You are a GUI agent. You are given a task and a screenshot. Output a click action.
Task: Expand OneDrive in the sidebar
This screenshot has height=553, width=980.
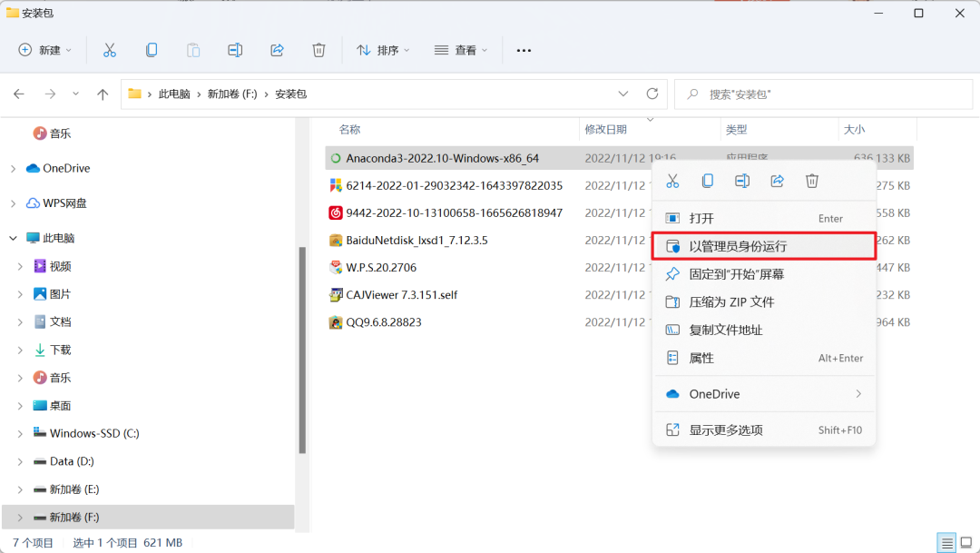(x=13, y=168)
